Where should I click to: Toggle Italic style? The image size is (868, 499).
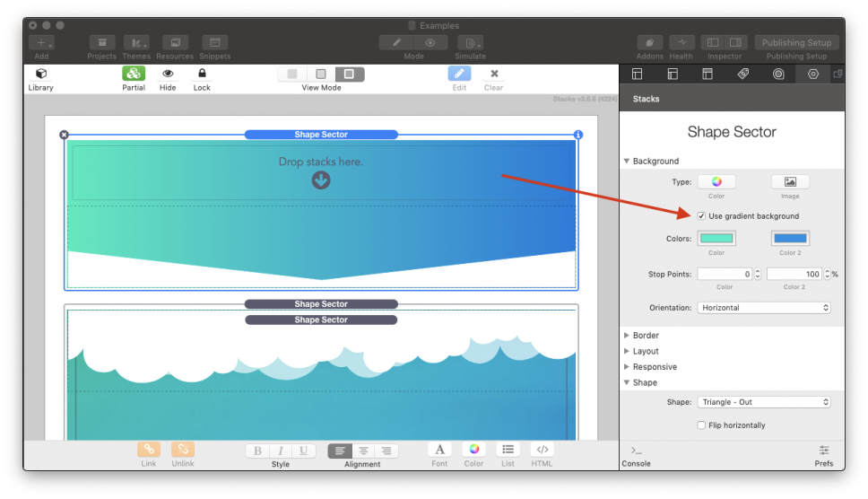point(281,451)
